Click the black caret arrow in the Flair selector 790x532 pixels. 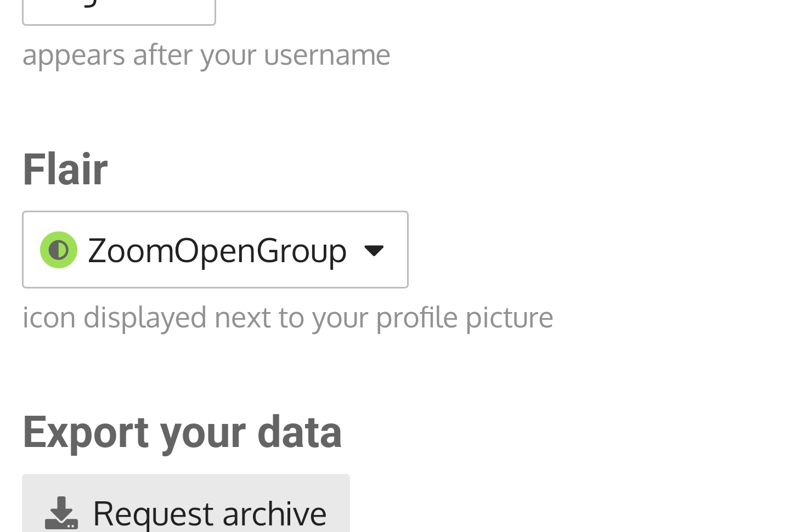pos(374,251)
